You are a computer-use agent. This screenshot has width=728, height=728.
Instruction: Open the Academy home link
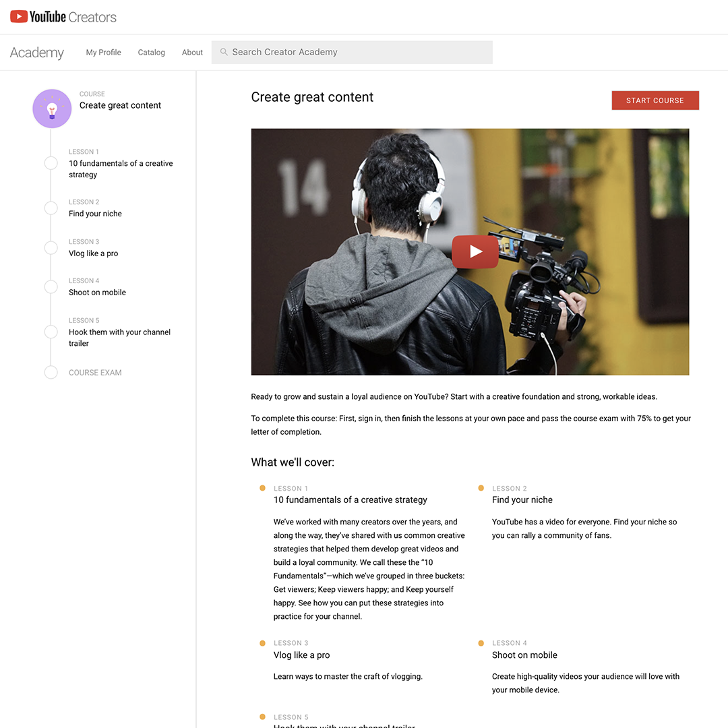coord(36,53)
